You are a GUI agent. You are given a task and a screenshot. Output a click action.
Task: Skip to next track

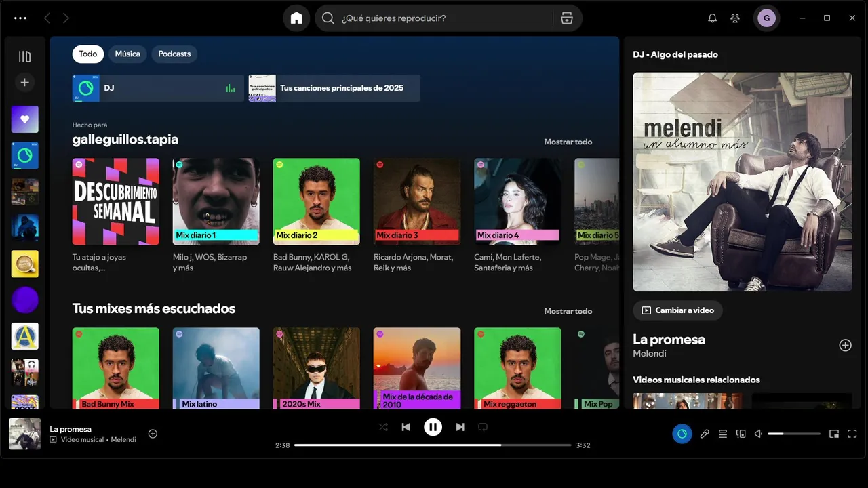click(460, 427)
